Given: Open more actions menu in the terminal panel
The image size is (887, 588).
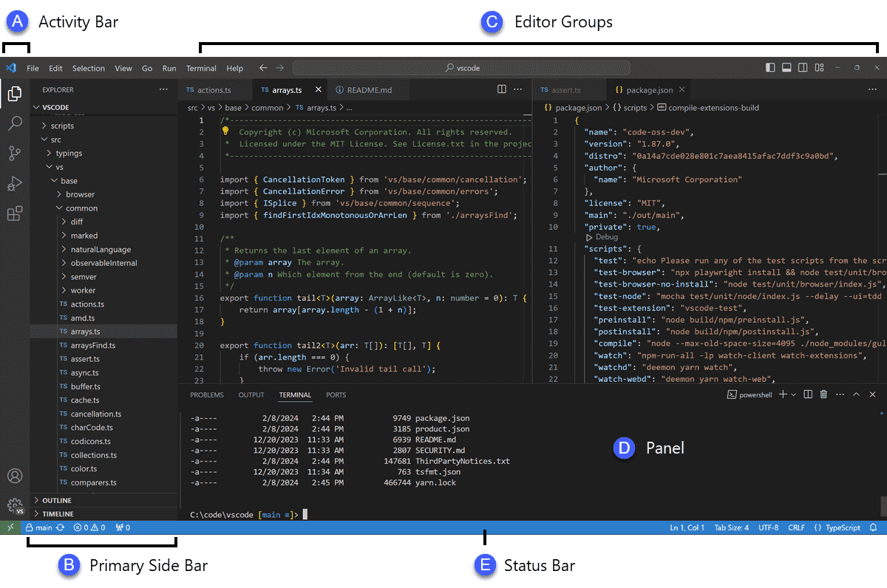Looking at the screenshot, I should 840,394.
